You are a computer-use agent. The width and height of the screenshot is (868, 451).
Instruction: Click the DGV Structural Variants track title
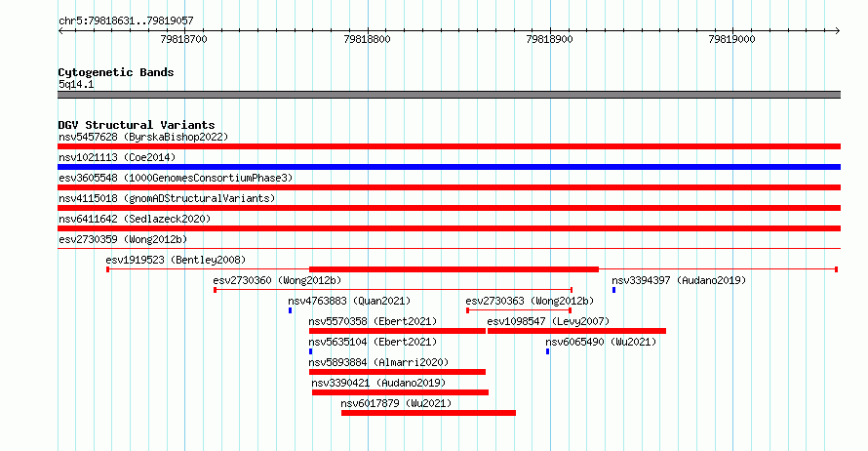click(x=137, y=125)
